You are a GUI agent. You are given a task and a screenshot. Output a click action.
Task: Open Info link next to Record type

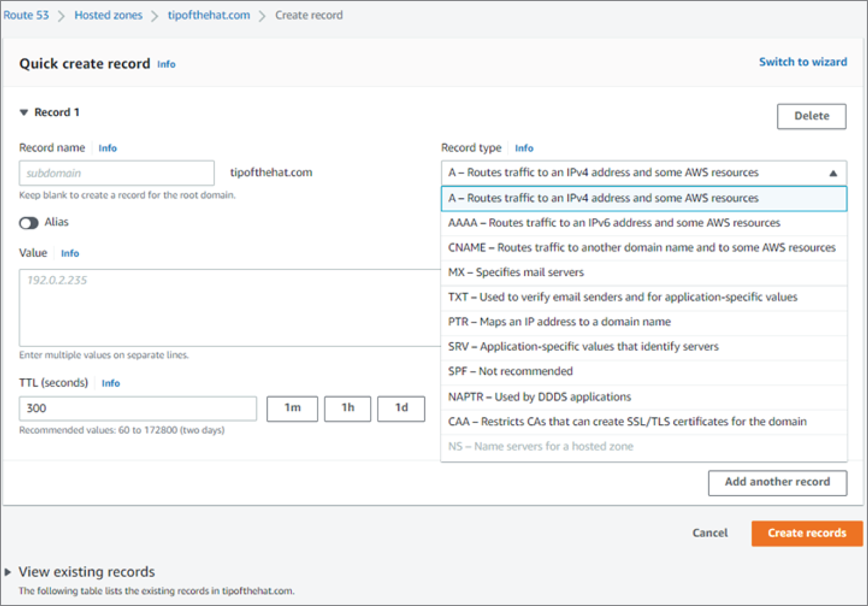tap(524, 148)
